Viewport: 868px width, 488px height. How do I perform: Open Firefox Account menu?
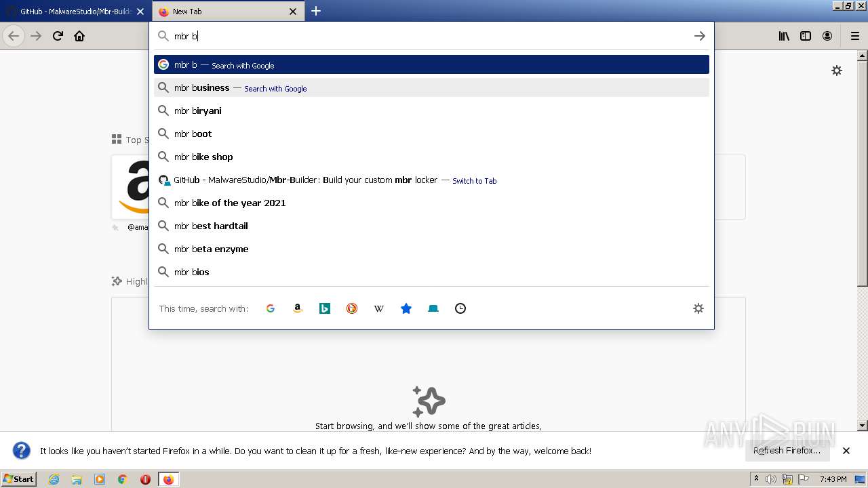click(x=827, y=36)
